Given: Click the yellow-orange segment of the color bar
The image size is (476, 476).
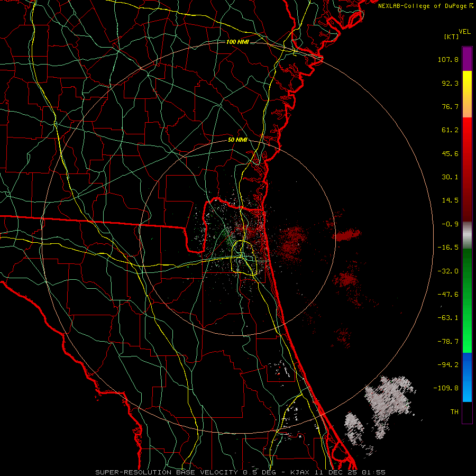Looking at the screenshot, I should click(467, 94).
